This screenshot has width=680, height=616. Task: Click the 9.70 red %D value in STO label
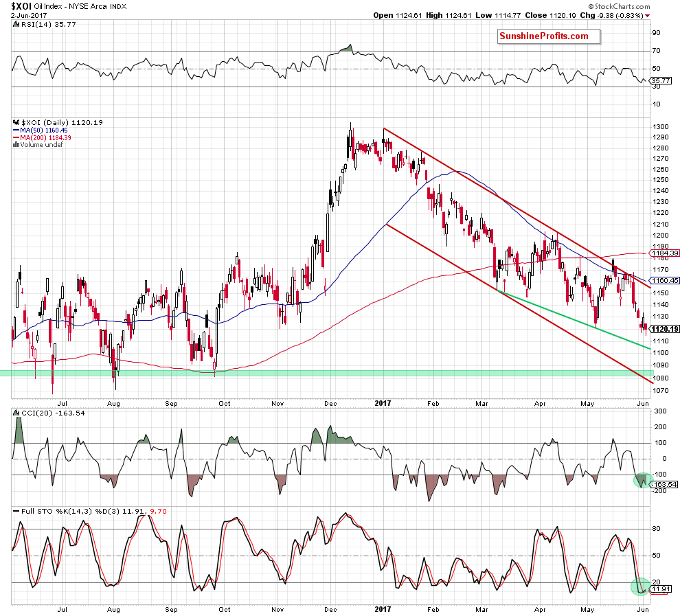(x=158, y=512)
